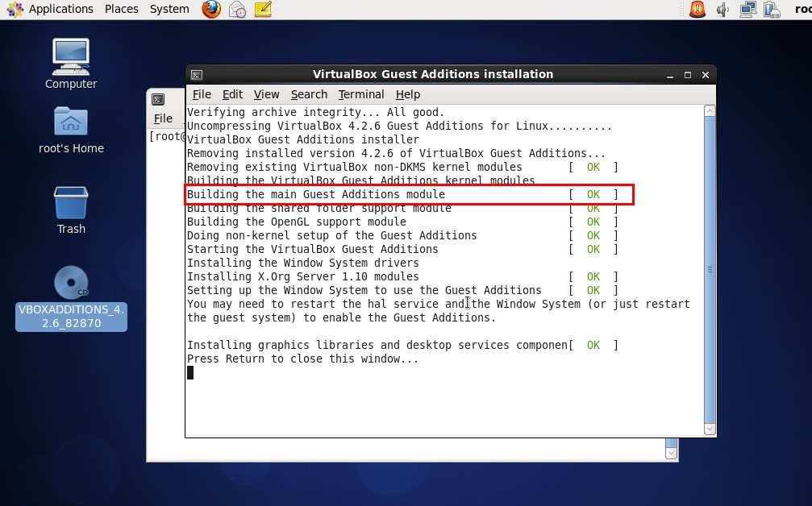Screen dimensions: 812x506
Task: Click 'Removing installed version 4.2.6' line
Action: click(x=396, y=153)
